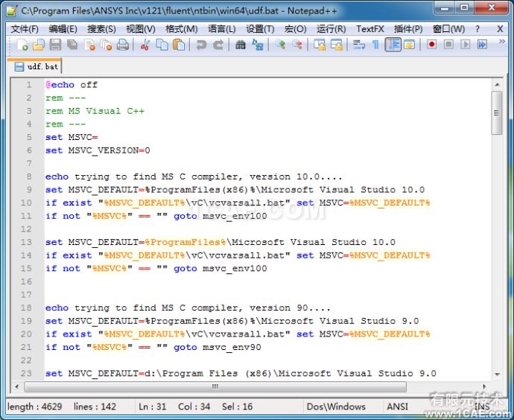This screenshot has width=514, height=420.
Task: Create a new file with toolbar icon
Action: click(22, 45)
